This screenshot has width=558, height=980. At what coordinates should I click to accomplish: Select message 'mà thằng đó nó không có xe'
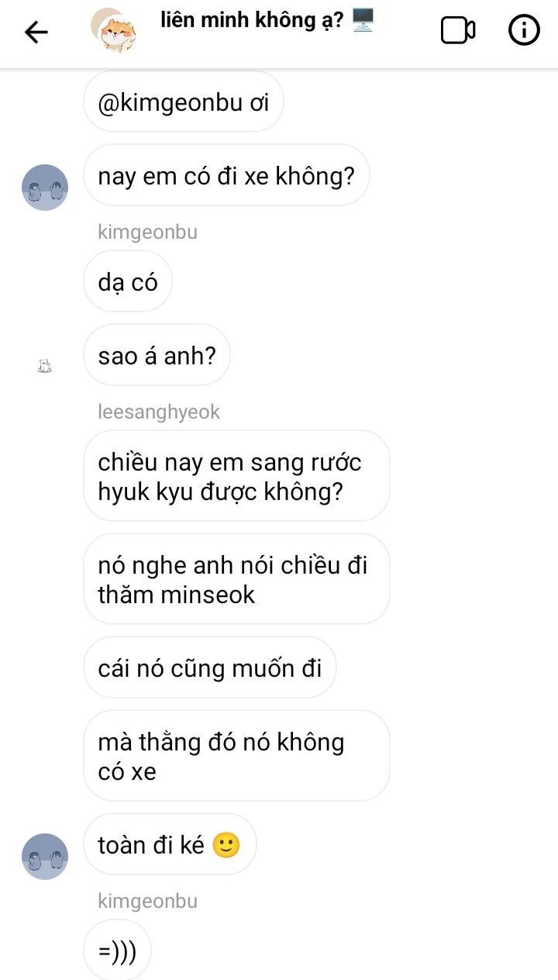click(236, 756)
